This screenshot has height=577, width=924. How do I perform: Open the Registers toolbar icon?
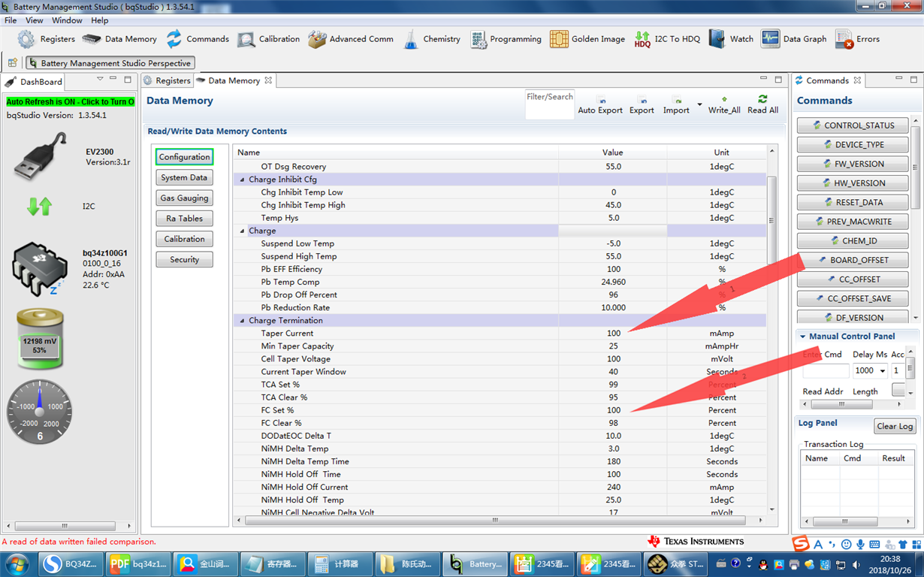(26, 39)
